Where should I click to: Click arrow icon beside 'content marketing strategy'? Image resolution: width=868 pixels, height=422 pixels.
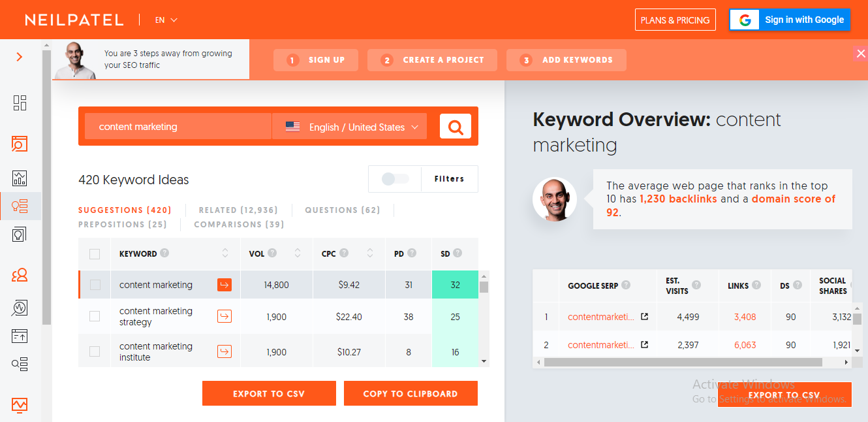click(225, 317)
